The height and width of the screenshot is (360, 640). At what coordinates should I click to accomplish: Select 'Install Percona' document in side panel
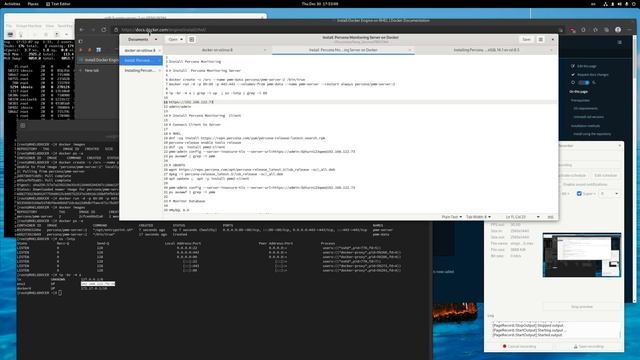click(x=141, y=60)
